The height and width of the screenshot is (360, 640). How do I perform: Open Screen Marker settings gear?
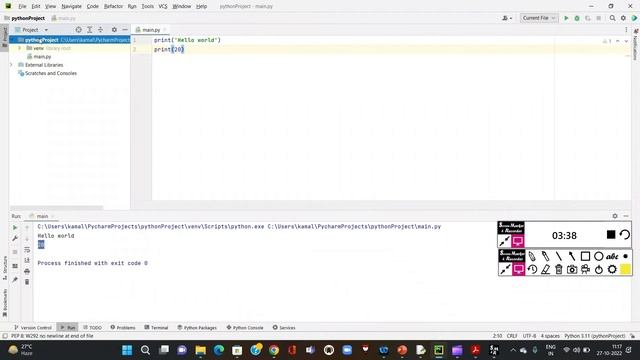(x=612, y=269)
